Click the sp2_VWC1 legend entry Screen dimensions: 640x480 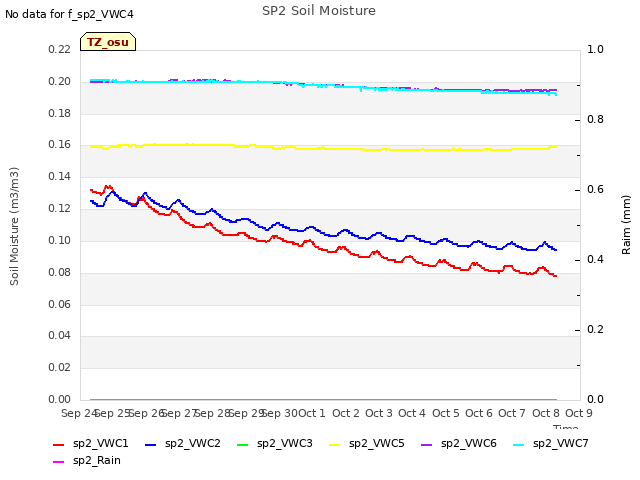91,444
